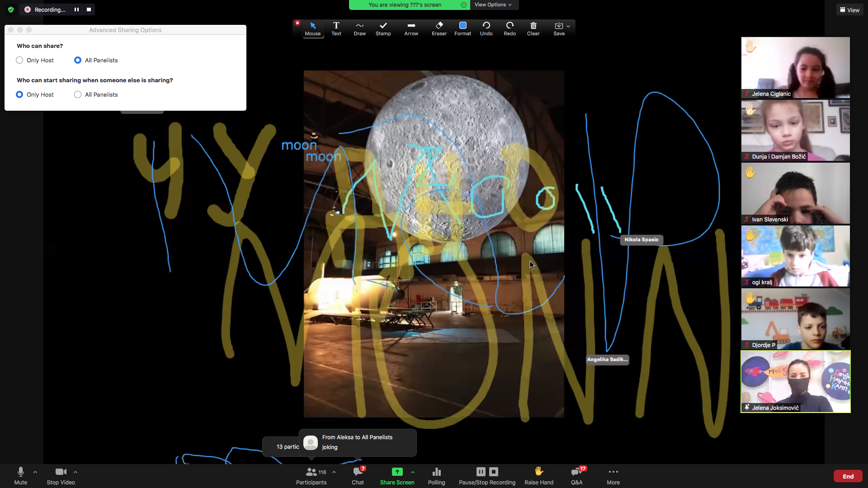Image resolution: width=868 pixels, height=488 pixels.
Task: Expand the Save options arrow
Action: click(x=568, y=26)
